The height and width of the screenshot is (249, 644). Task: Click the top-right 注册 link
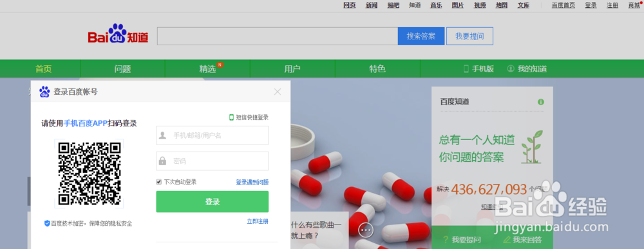612,5
